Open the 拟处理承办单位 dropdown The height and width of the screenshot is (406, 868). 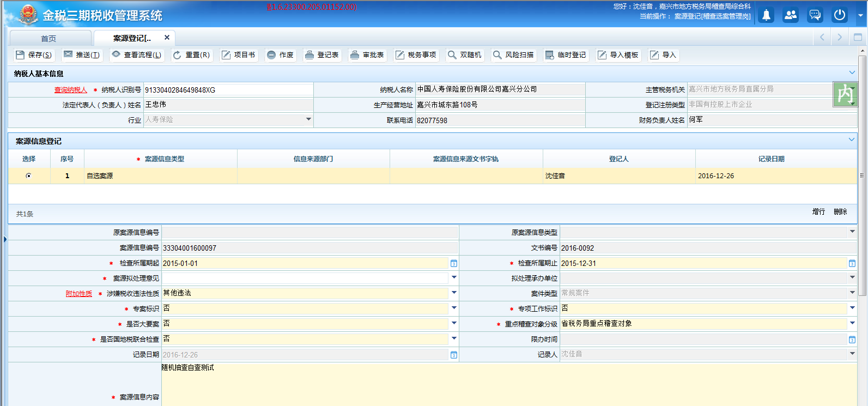click(852, 278)
